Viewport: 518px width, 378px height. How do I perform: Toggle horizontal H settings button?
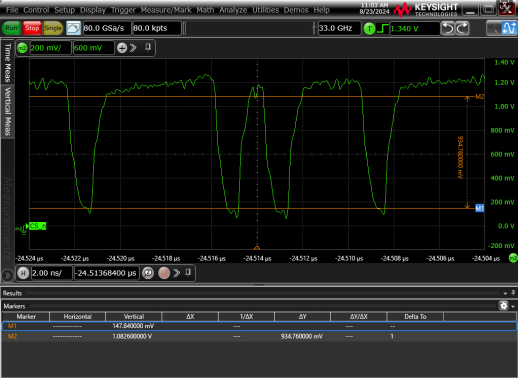[x=23, y=273]
